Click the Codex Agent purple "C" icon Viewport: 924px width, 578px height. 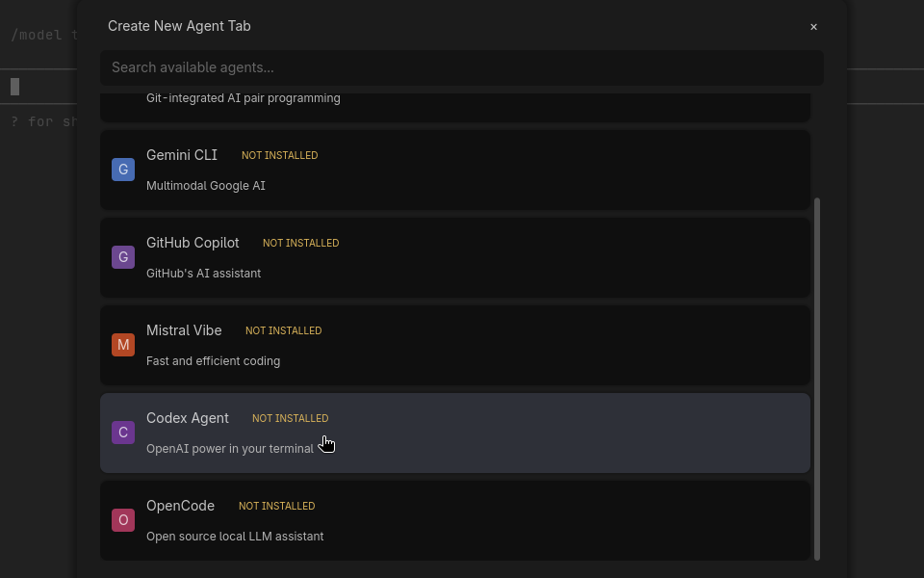click(x=123, y=432)
